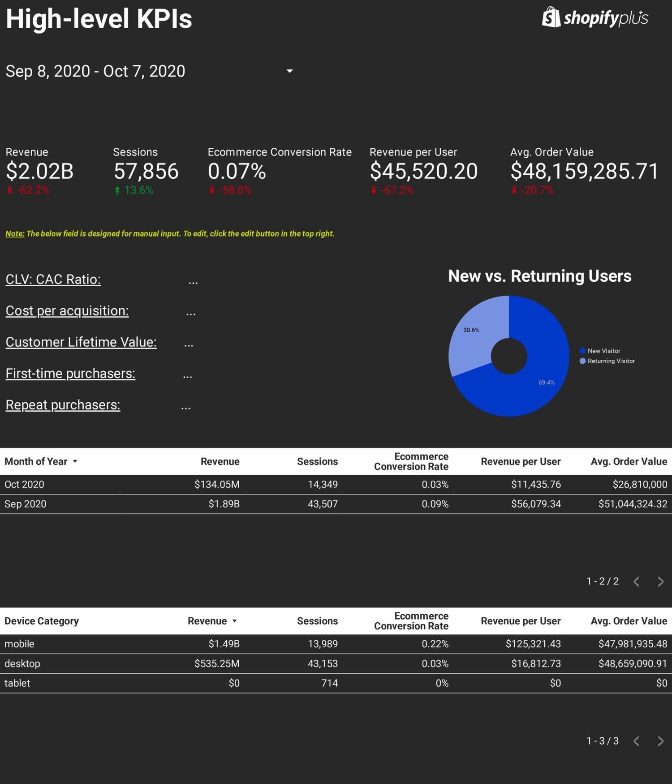Click the Shopify Plus logo
This screenshot has width=672, height=784.
pyautogui.click(x=595, y=17)
